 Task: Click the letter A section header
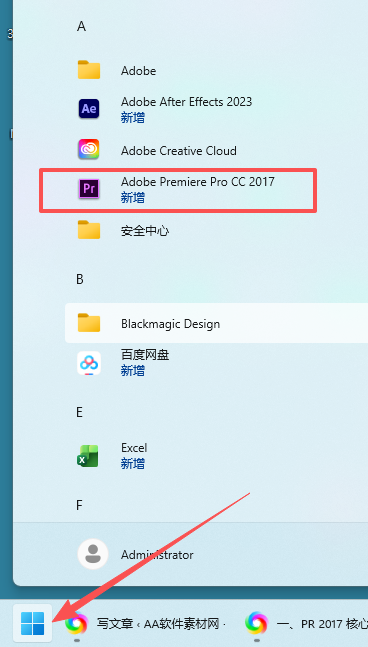click(x=81, y=26)
